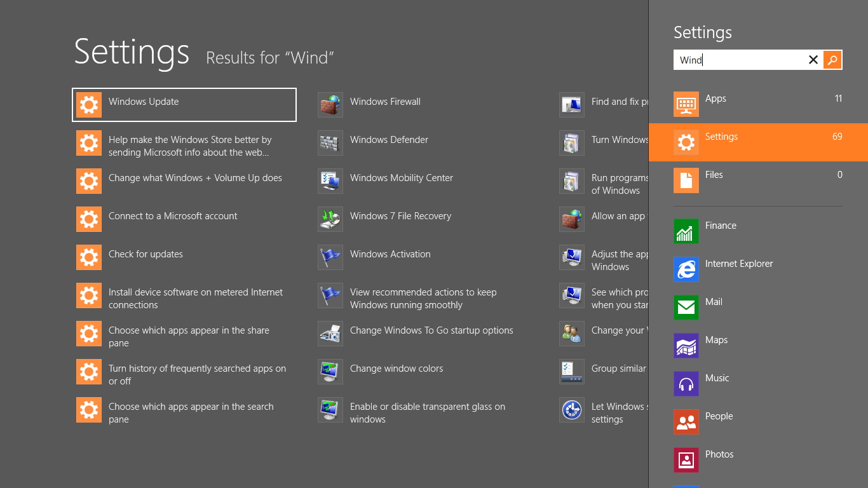Open the 'Allow an app' firewall icon
This screenshot has height=488, width=868.
coord(572,219)
